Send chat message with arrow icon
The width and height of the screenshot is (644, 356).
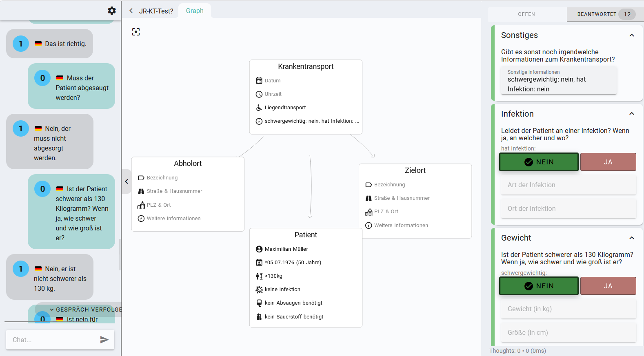(x=104, y=340)
